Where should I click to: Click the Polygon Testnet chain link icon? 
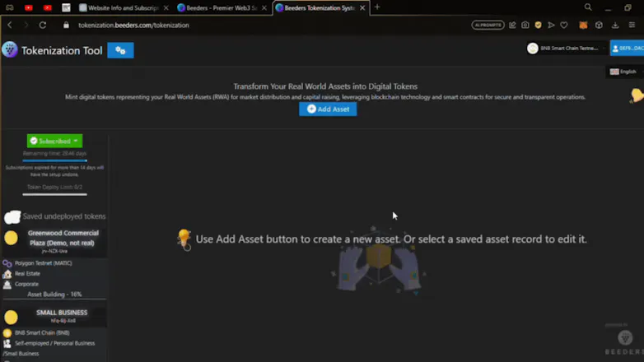coord(7,263)
